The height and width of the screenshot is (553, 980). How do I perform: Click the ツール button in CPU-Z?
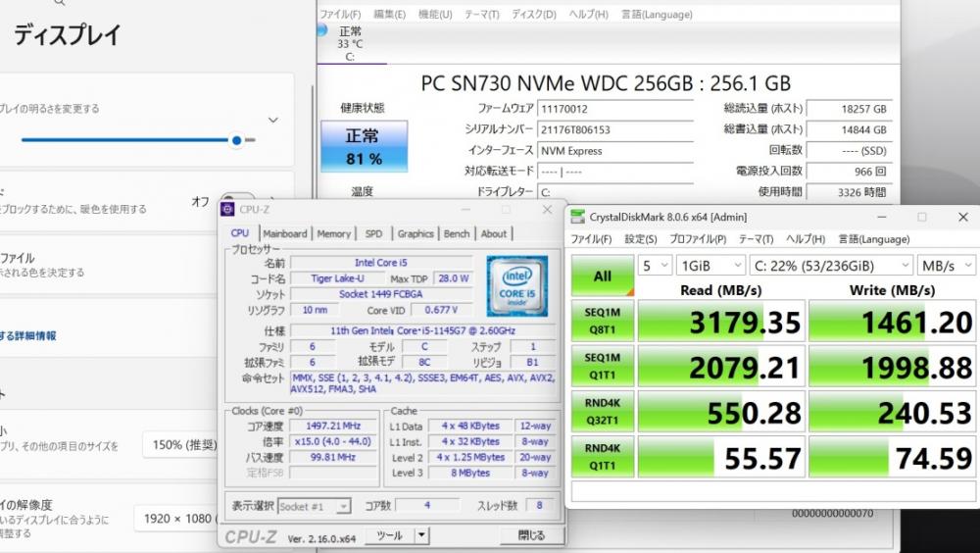[x=389, y=535]
